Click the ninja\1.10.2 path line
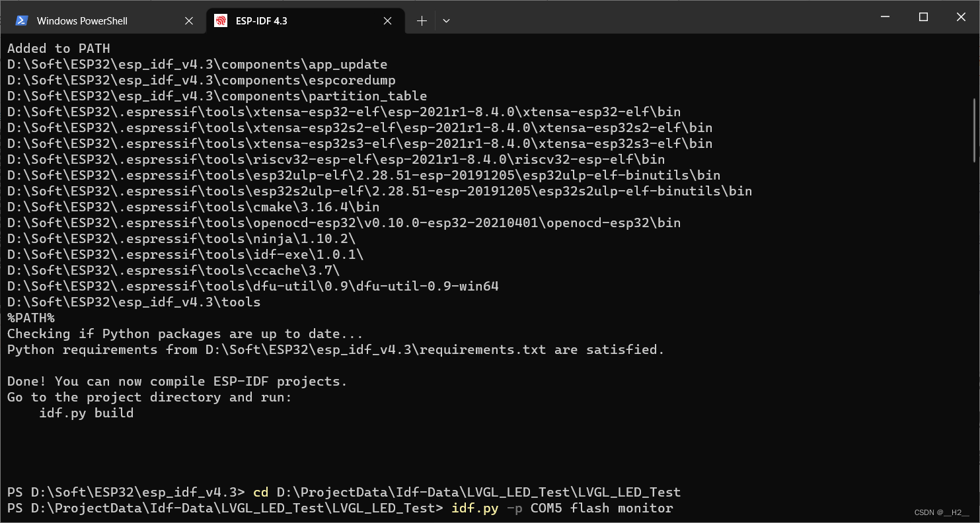Screen dimensions: 980x523 click(182, 238)
